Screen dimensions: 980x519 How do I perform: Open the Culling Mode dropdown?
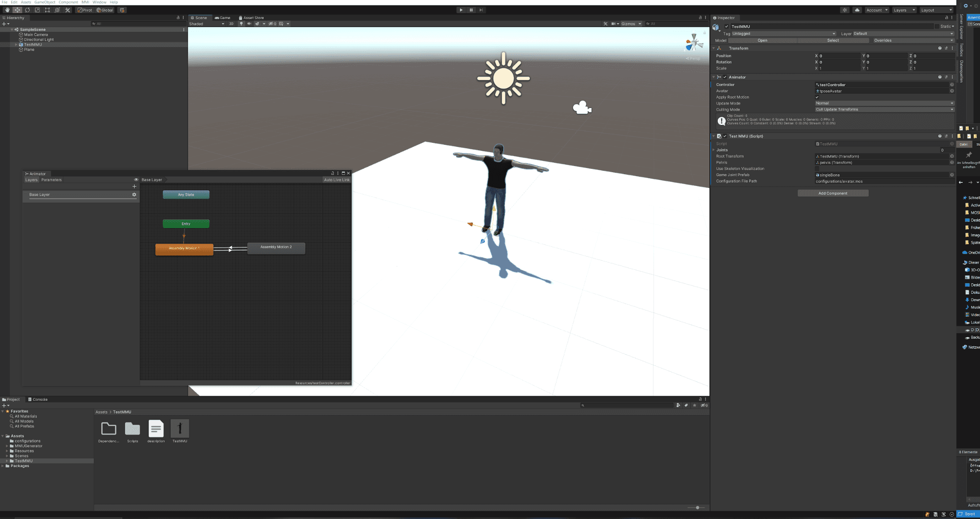pyautogui.click(x=884, y=109)
